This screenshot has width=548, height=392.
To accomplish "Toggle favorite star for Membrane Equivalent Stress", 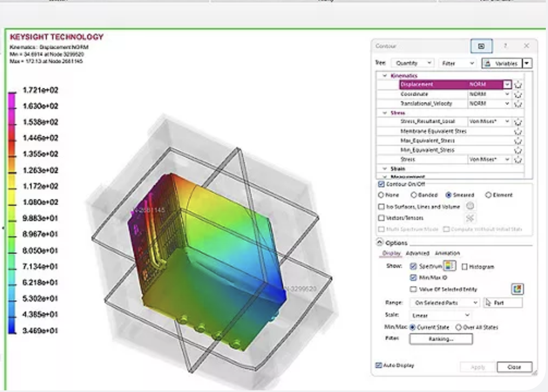I will (518, 131).
